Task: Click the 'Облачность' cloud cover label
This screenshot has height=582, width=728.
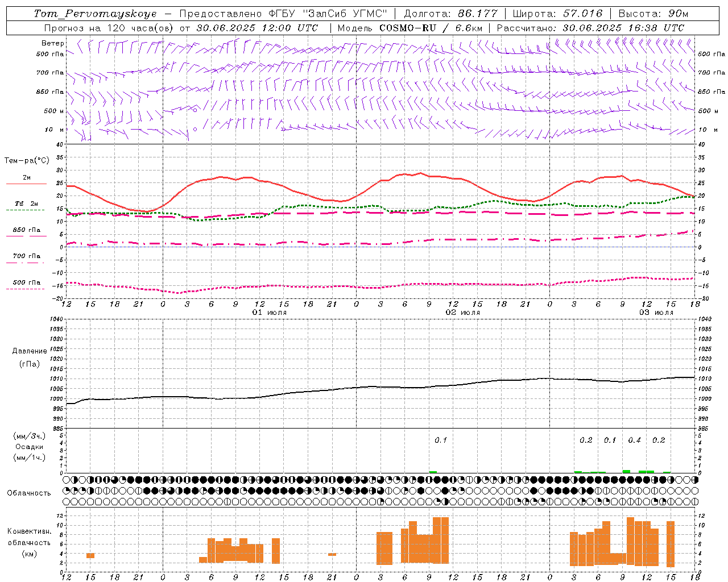Action: [x=29, y=493]
